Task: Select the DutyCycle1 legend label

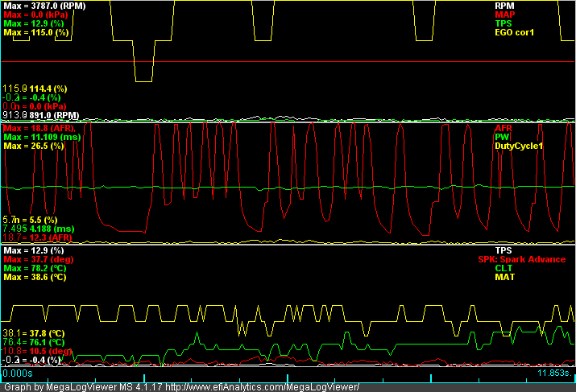Action: tap(518, 146)
